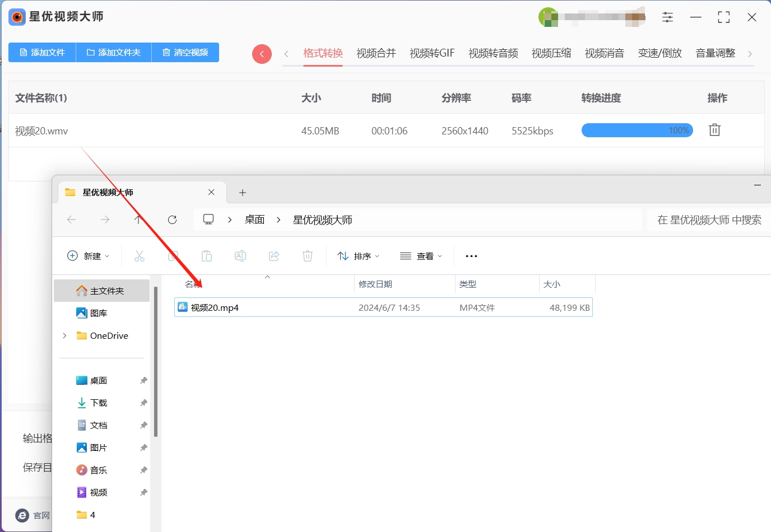771x532 pixels.
Task: Switch to the 视频压缩 tab
Action: pyautogui.click(x=551, y=53)
